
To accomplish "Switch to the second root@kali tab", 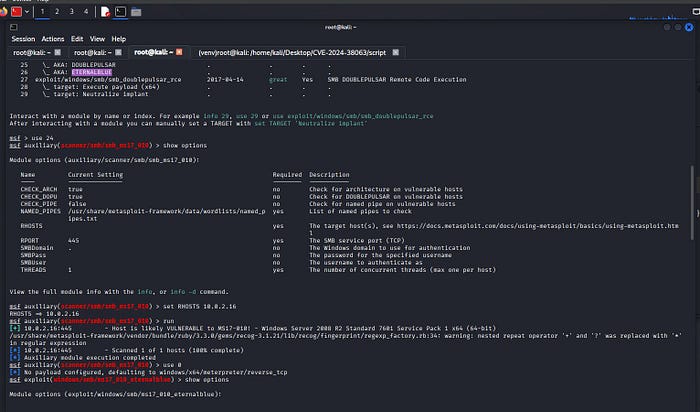I will 92,53.
